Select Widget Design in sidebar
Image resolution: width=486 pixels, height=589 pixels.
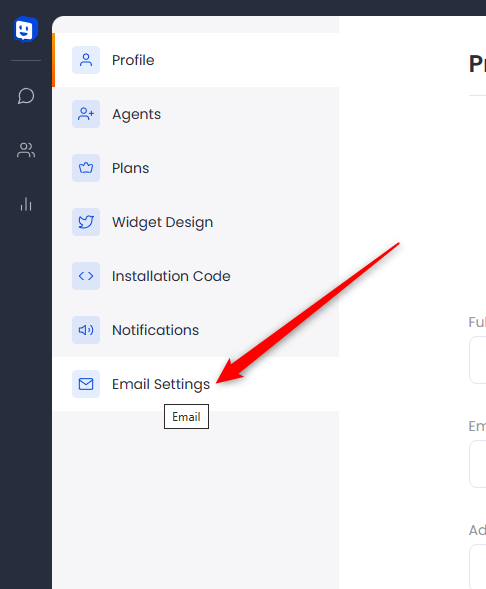[x=196, y=222]
